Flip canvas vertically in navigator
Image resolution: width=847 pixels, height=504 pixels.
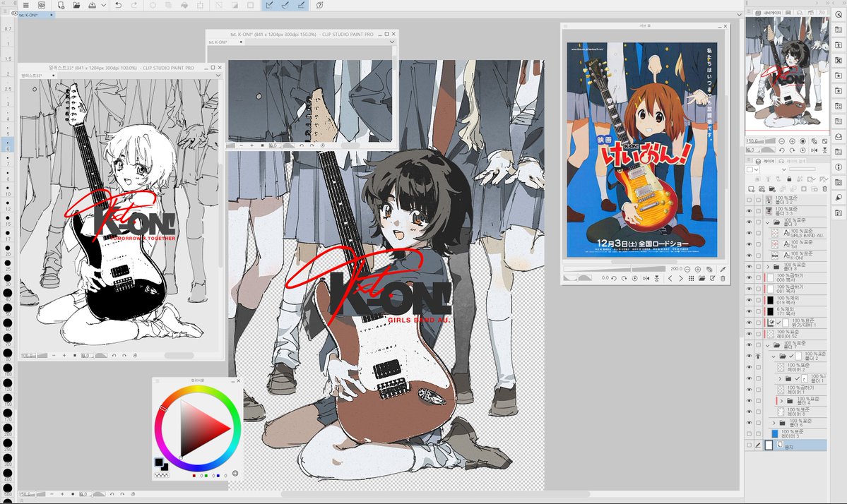(825, 150)
